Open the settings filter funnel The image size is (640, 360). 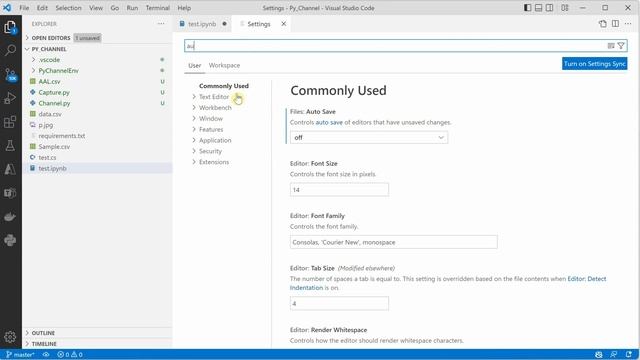[x=621, y=46]
